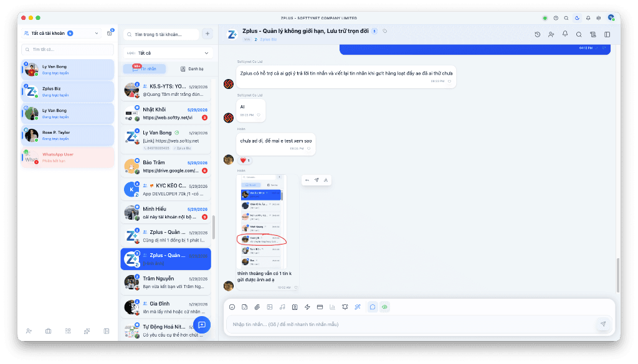This screenshot has width=638, height=364.
Task: Open the K5.S-YTS conversation
Action: [166, 90]
